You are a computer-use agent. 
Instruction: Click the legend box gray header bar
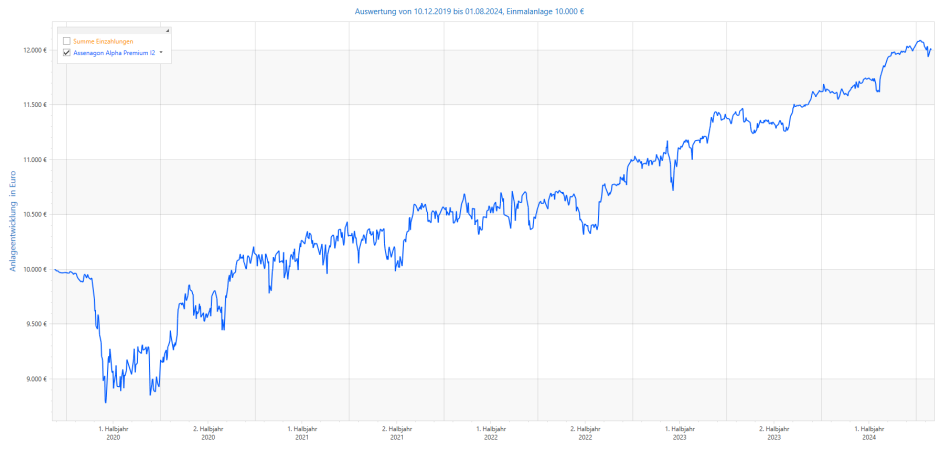110,32
